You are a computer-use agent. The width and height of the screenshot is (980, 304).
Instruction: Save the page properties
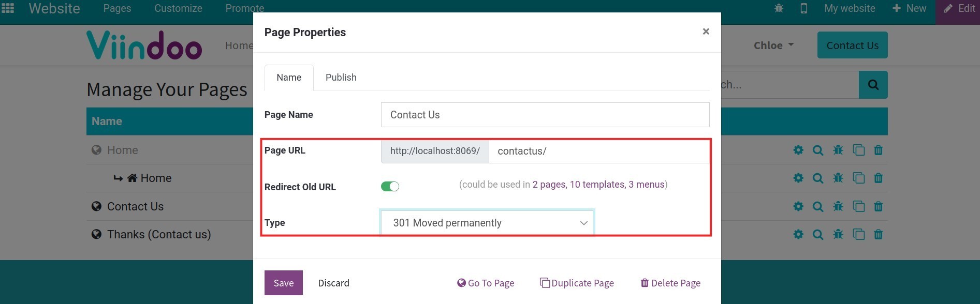pyautogui.click(x=284, y=283)
